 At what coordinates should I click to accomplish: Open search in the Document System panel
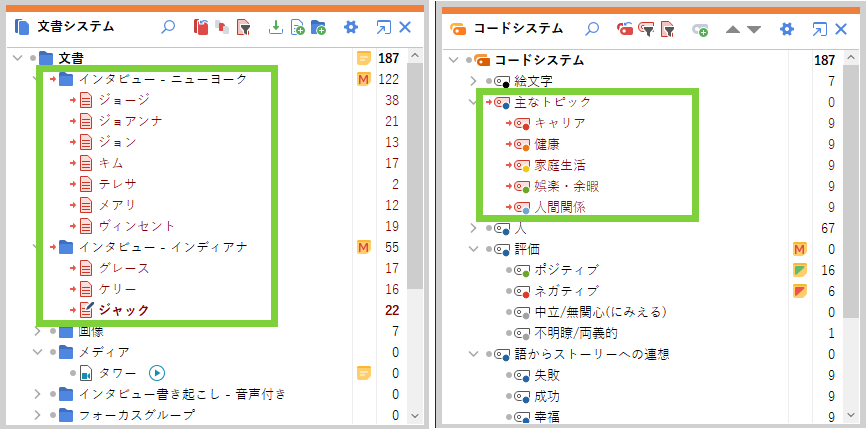coord(168,27)
